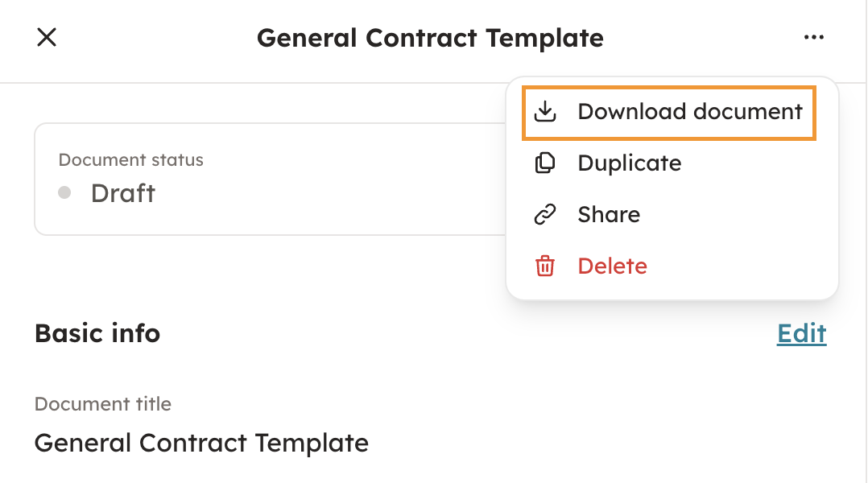
Task: Click the "Document status" label
Action: [x=130, y=159]
